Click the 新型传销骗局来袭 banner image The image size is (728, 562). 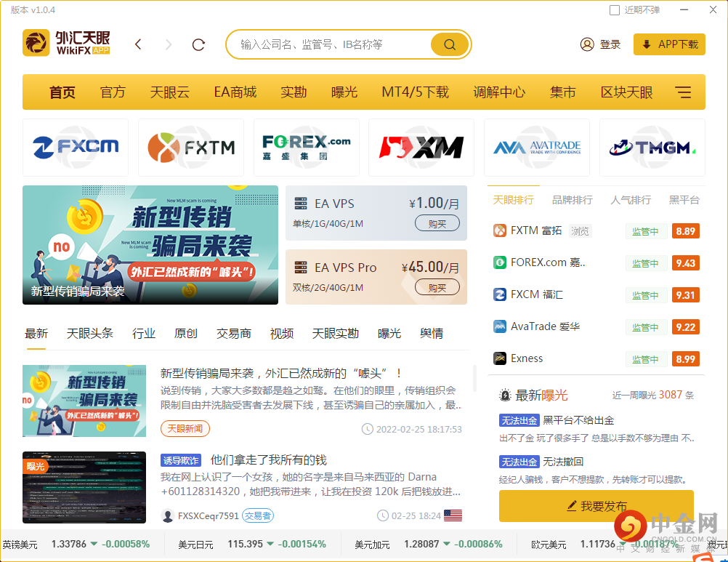pos(150,245)
